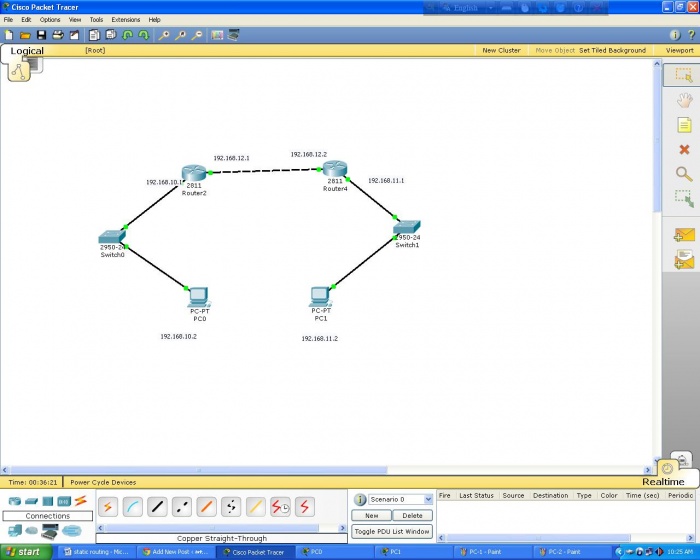Activate the Inspect magnifier tool
The width and height of the screenshot is (700, 560).
[684, 174]
